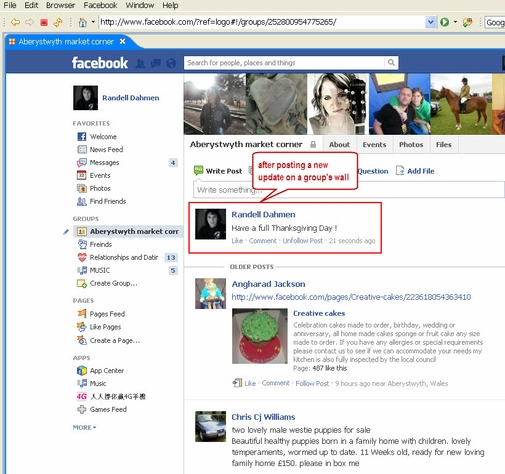
Task: Open the dropdown arrow beside home icon
Action: [93, 22]
